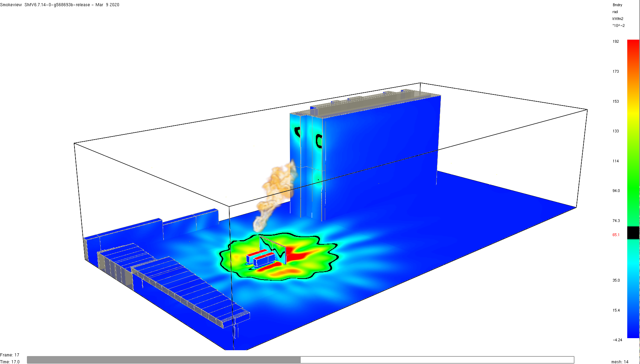Click the -4.24 minimum colorbar value
This screenshot has height=364, width=640.
coord(617,340)
